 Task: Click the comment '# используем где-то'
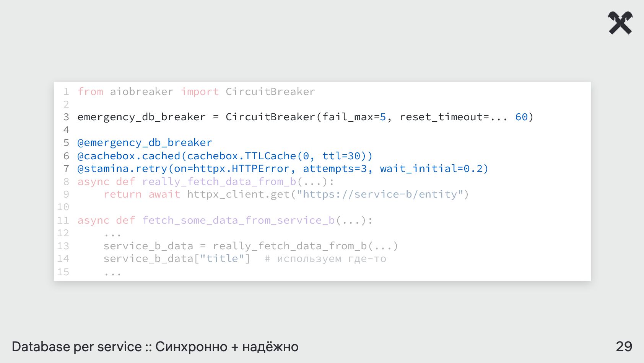pos(325,259)
